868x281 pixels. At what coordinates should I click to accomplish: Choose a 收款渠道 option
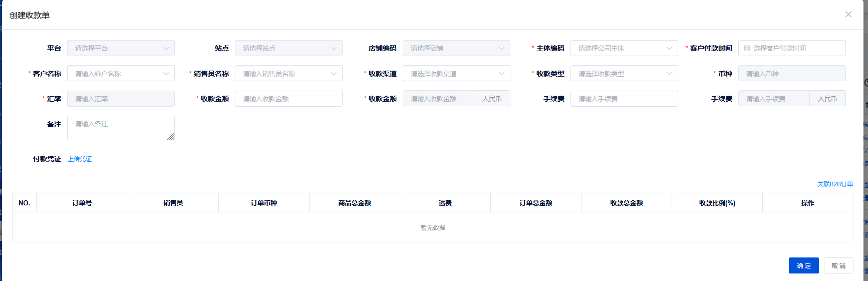coord(456,74)
